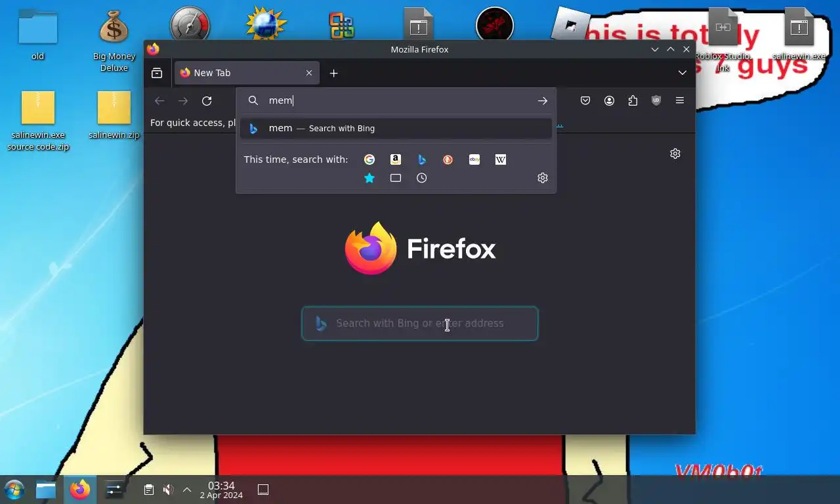Image resolution: width=840 pixels, height=504 pixels.
Task: Click the address bar with 'mem'
Action: (x=396, y=100)
